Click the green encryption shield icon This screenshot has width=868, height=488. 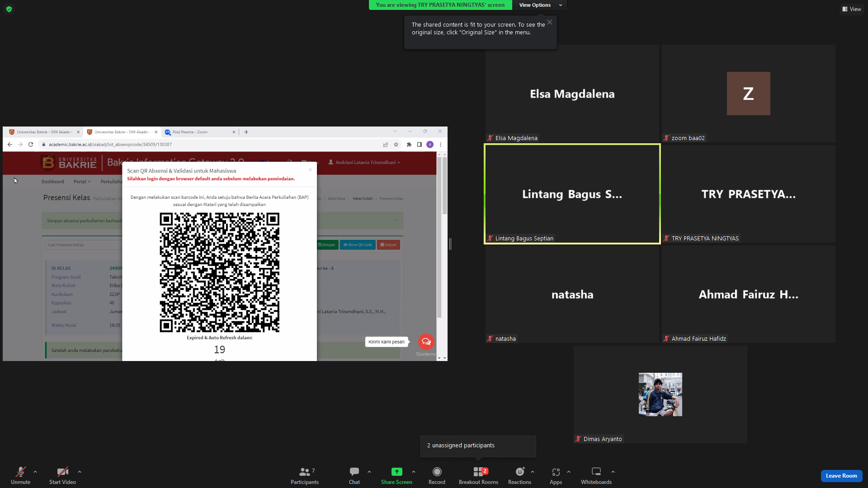pyautogui.click(x=9, y=9)
